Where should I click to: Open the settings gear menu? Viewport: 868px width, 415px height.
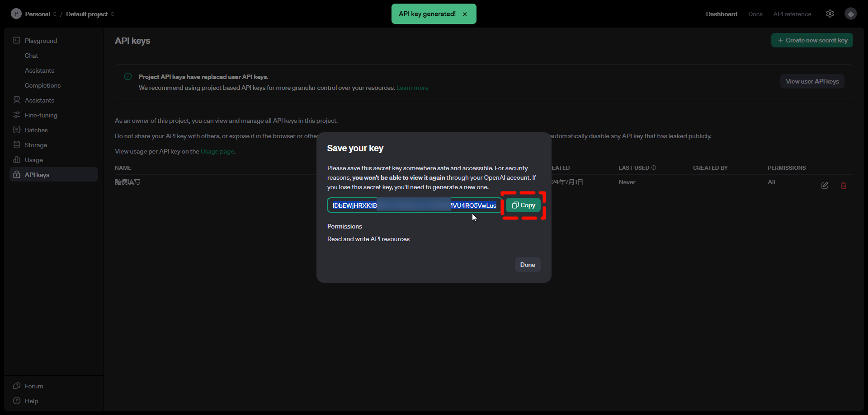click(830, 14)
